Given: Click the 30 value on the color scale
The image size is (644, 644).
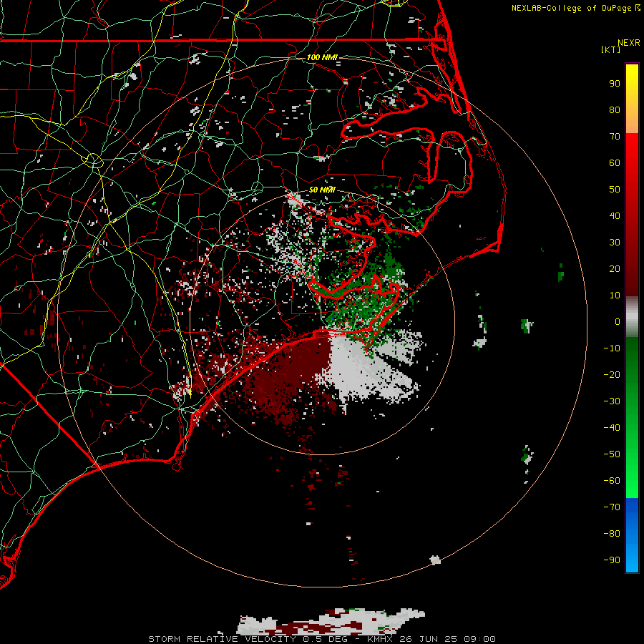Looking at the screenshot, I should 615,243.
